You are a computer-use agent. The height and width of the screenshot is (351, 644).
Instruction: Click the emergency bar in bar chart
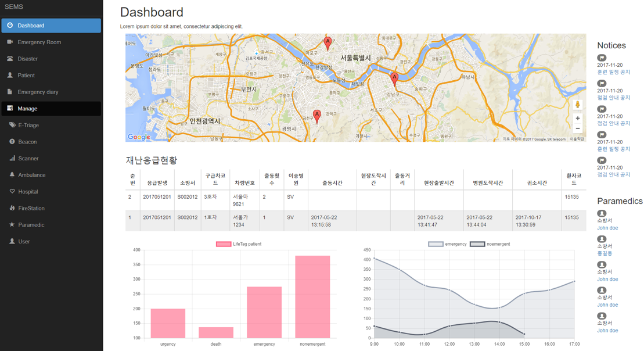tap(264, 313)
